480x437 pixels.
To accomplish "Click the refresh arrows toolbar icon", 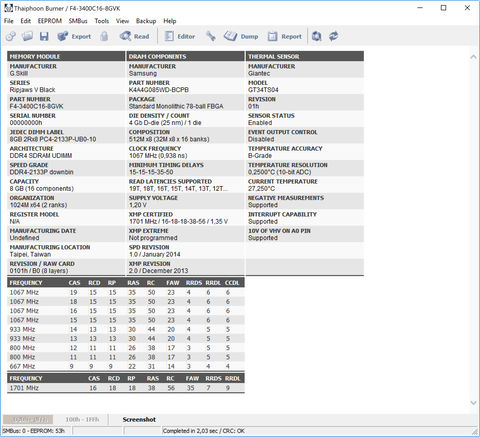I will coord(333,36).
